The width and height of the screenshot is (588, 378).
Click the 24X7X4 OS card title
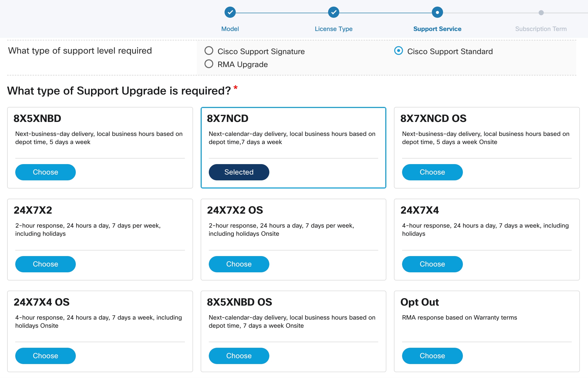click(41, 302)
